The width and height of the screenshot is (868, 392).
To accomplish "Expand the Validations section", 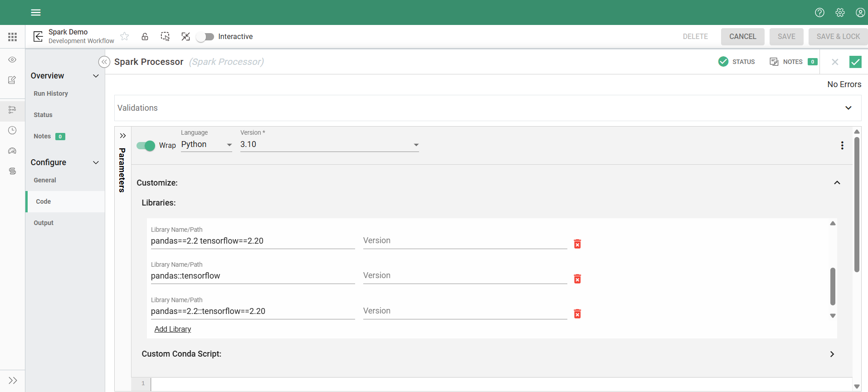I will click(848, 108).
